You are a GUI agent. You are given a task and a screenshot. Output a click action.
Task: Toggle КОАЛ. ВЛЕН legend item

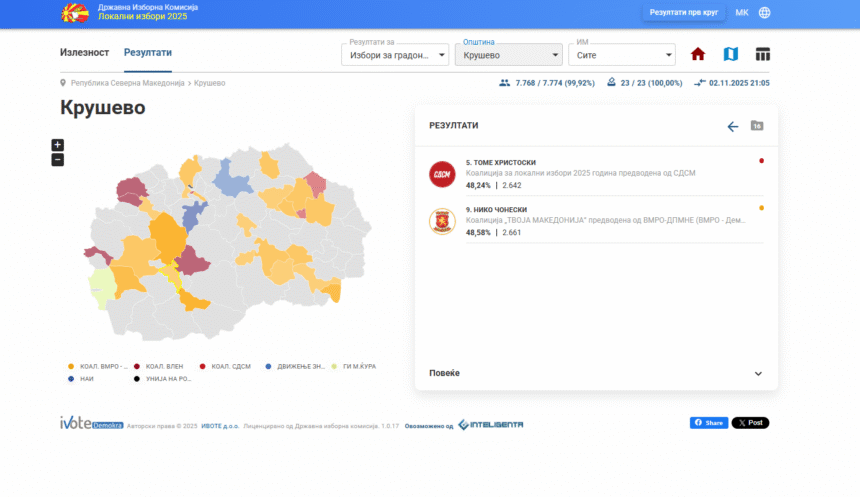160,366
